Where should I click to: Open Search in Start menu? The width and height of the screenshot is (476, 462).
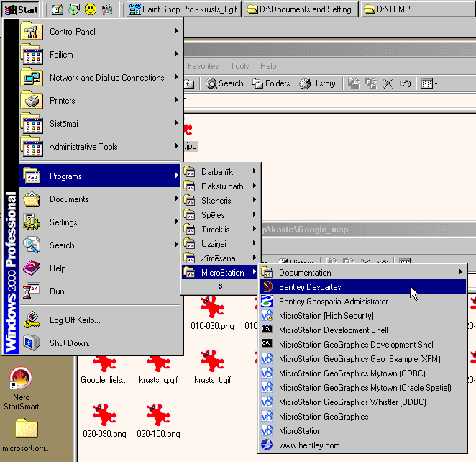(x=100, y=245)
